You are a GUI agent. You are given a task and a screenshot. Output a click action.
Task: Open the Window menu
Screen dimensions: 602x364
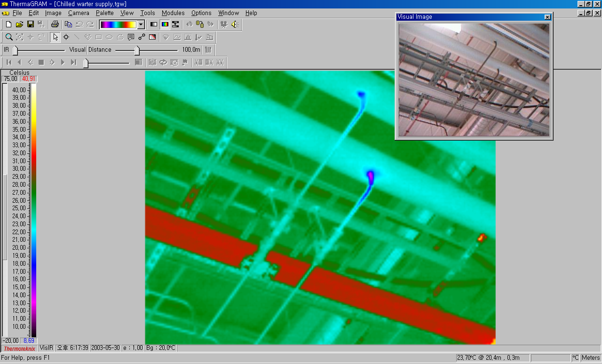[229, 13]
